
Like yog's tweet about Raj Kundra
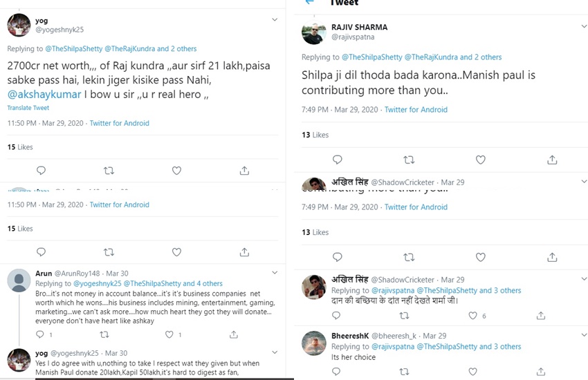[x=176, y=170]
